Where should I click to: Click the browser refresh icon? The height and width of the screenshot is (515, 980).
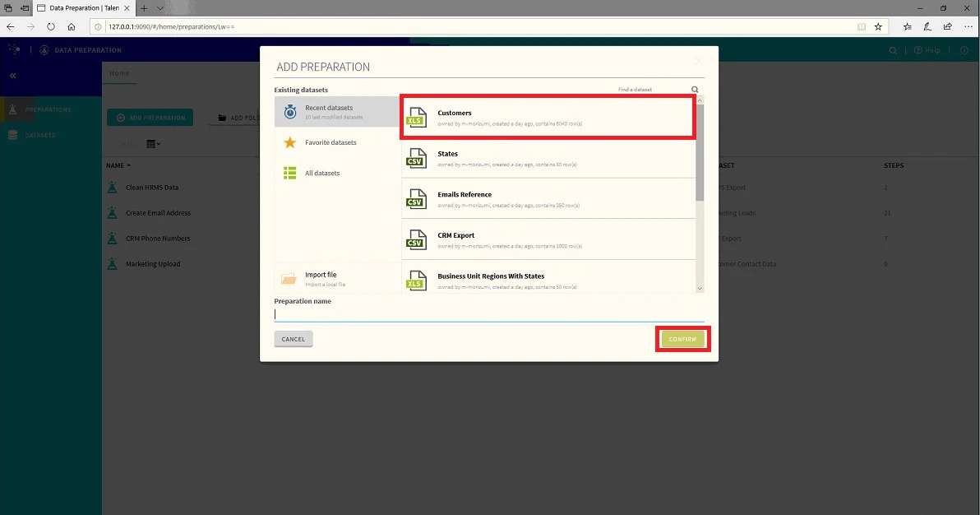coord(51,27)
